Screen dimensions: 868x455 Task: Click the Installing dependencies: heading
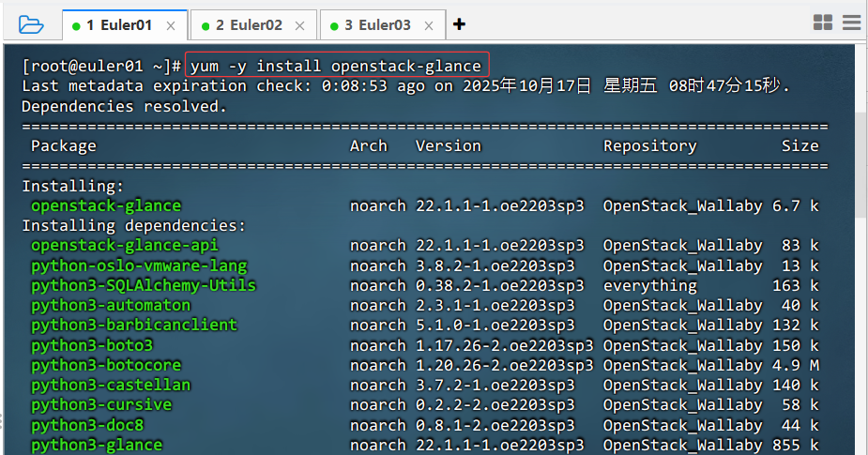tap(133, 226)
